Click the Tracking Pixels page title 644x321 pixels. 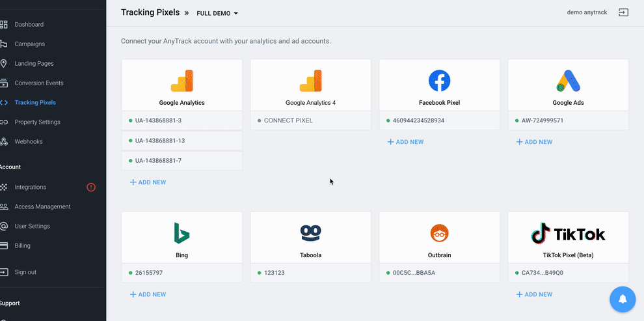[x=150, y=12]
